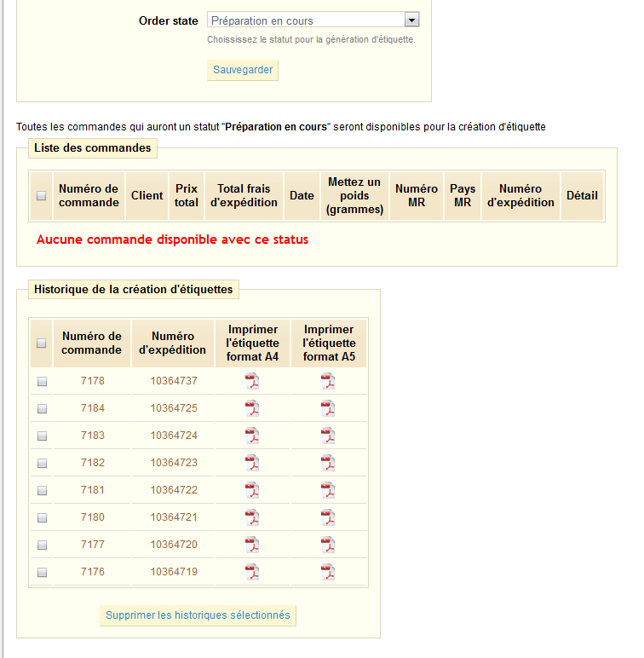Tick select-all checkbox in Liste des commandes
Screen dimensions: 644x658
[41, 195]
